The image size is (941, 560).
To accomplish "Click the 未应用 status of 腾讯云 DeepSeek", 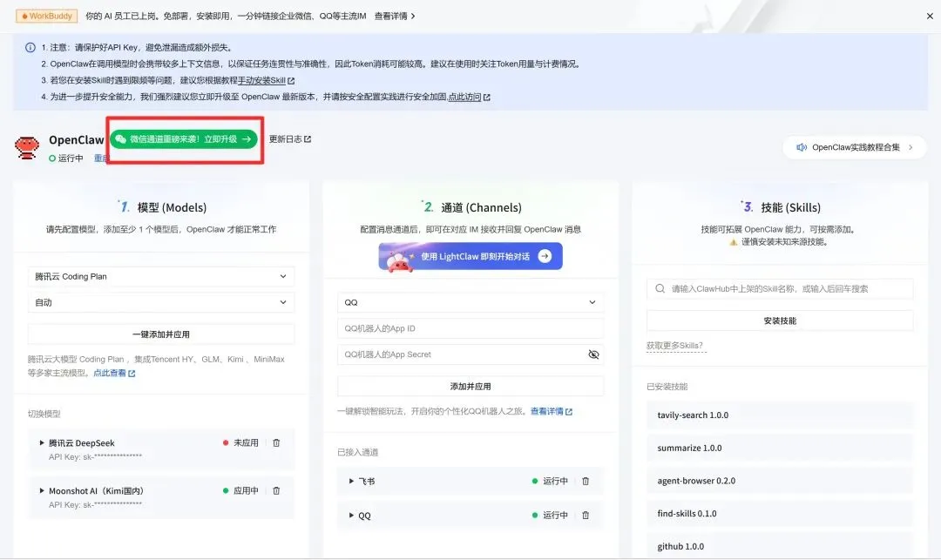I will pyautogui.click(x=240, y=442).
